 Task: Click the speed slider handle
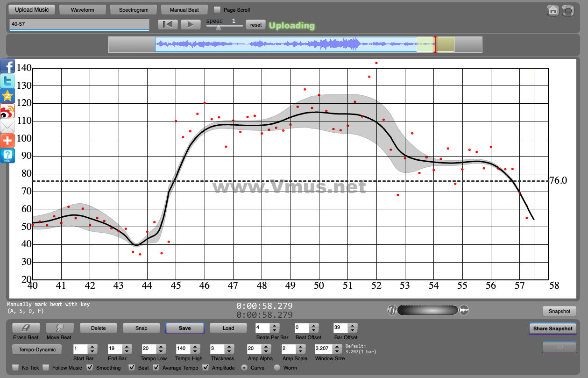(218, 28)
